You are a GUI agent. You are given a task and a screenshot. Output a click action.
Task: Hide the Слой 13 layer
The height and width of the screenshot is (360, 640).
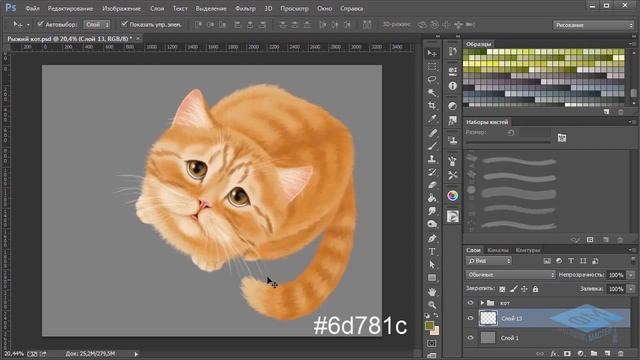(470, 318)
